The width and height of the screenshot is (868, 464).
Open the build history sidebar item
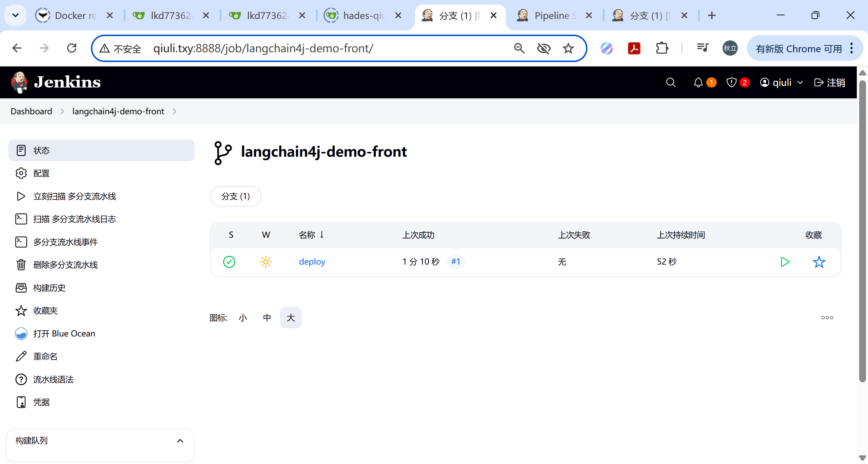49,288
